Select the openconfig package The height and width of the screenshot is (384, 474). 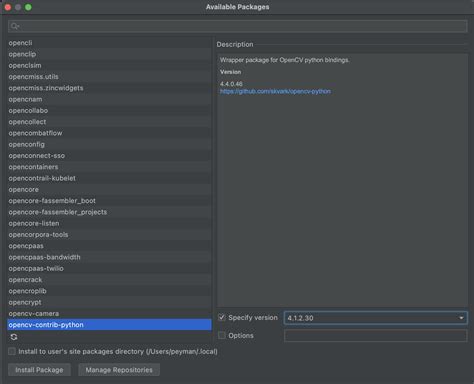109,144
